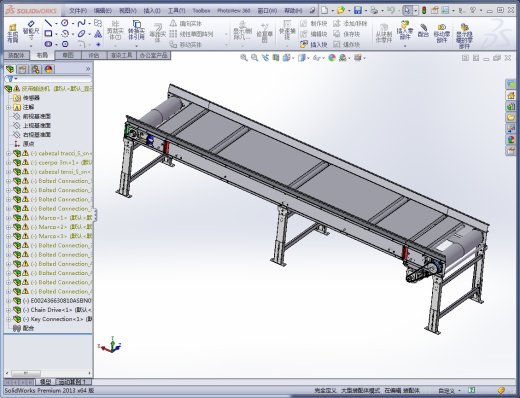Open the dropdown arrow beside the Open file icon
The image size is (520, 398).
pos(349,11)
